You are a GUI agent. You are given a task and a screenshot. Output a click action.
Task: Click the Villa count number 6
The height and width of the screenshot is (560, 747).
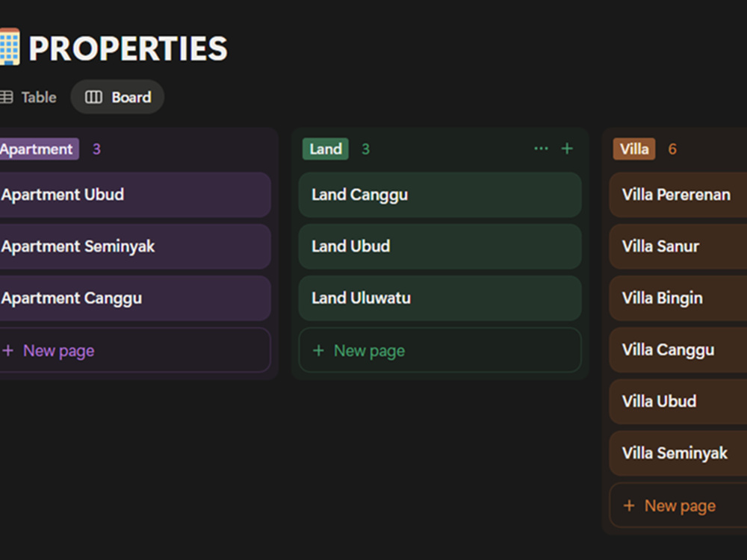[x=672, y=149]
